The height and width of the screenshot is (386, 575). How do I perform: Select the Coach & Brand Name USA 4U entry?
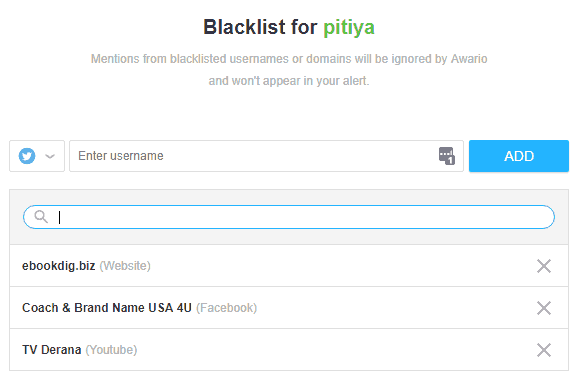[107, 308]
